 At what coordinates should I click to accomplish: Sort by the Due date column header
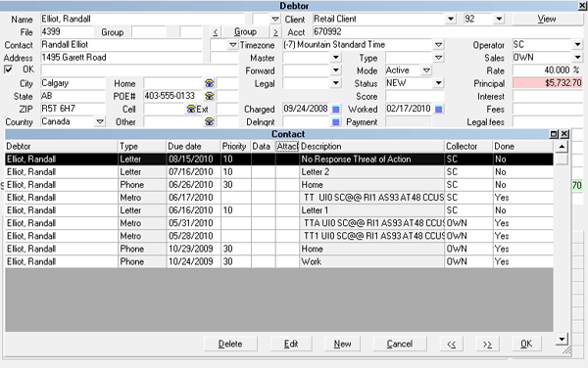coord(193,147)
